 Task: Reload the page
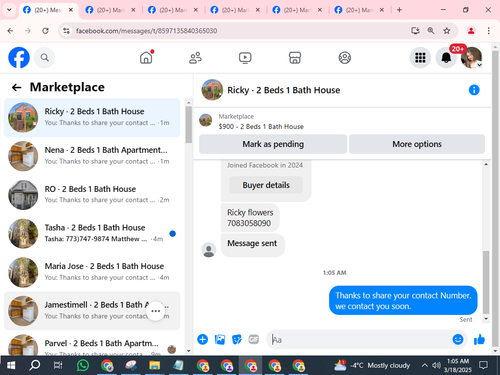click(x=45, y=31)
